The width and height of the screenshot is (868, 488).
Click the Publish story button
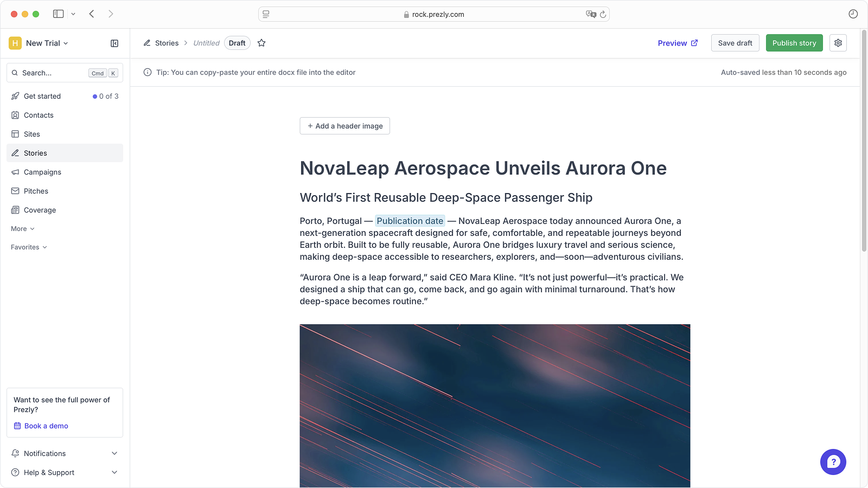[x=794, y=43]
